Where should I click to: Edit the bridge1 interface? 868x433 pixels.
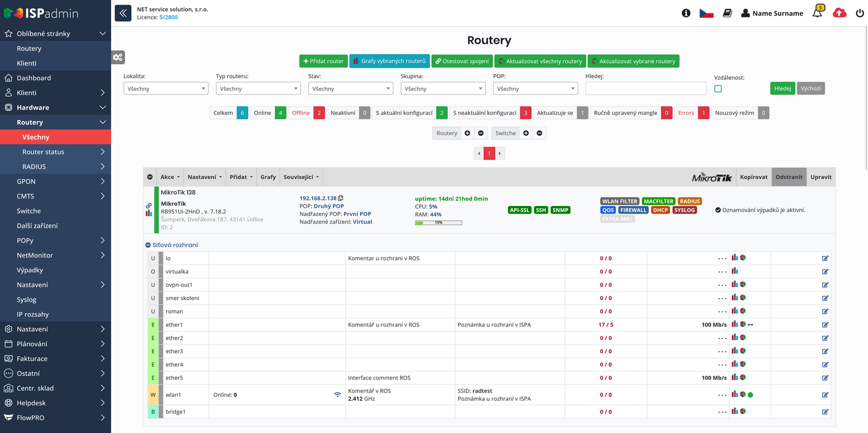point(825,412)
